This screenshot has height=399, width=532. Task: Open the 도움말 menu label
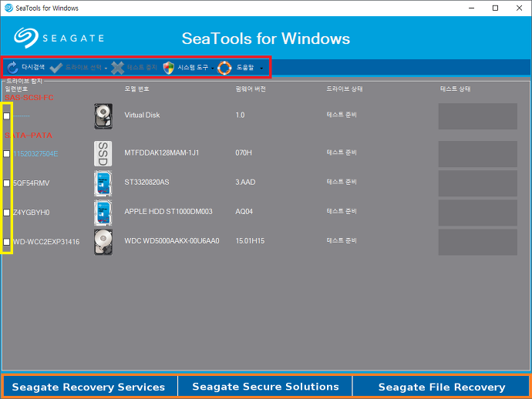pyautogui.click(x=245, y=67)
